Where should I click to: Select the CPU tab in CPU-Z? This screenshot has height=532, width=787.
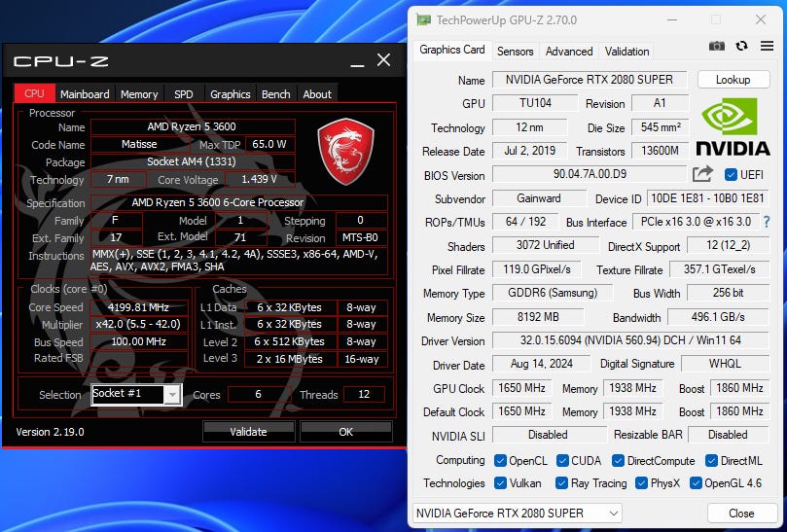[x=34, y=93]
